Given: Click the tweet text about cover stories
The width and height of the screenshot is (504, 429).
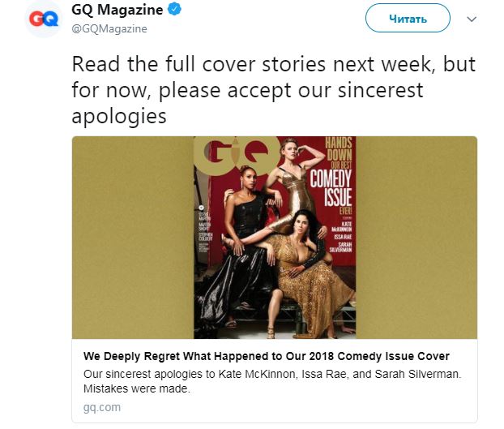Looking at the screenshot, I should (273, 89).
